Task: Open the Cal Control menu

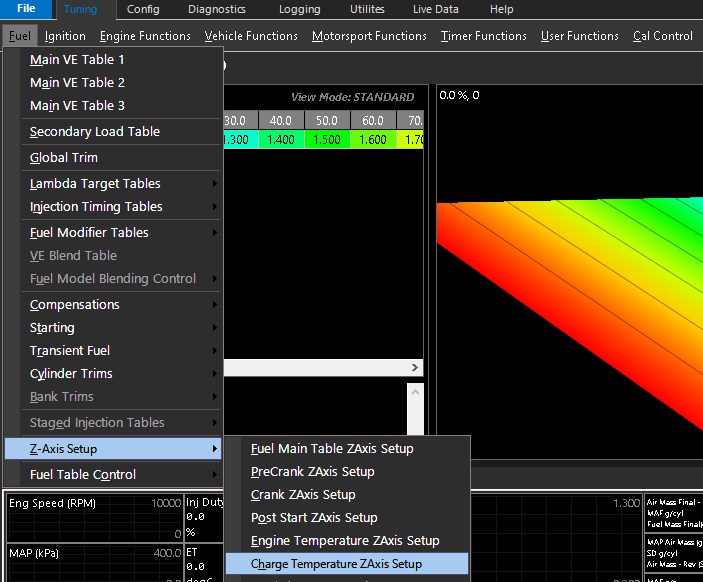Action: (x=662, y=36)
